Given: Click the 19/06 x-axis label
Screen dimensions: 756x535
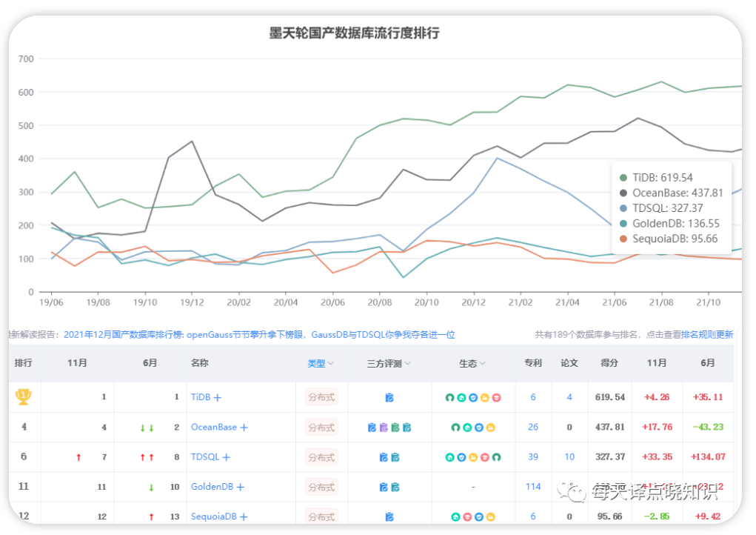Looking at the screenshot, I should (x=51, y=302).
